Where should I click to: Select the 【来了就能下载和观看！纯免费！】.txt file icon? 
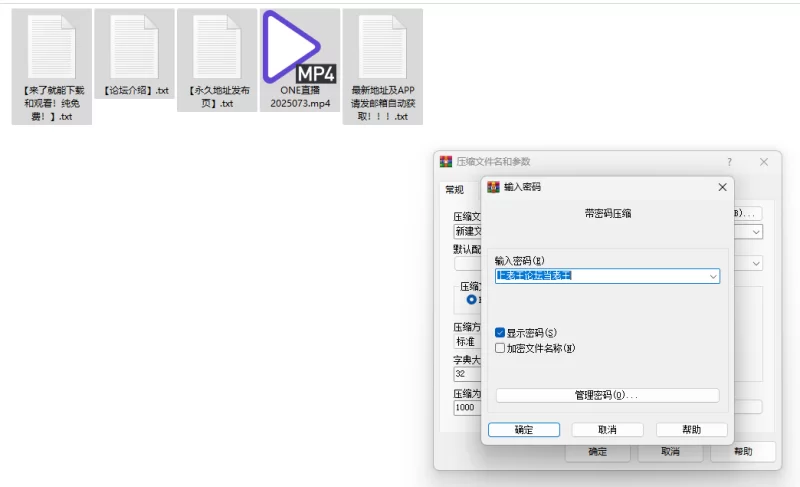click(52, 47)
